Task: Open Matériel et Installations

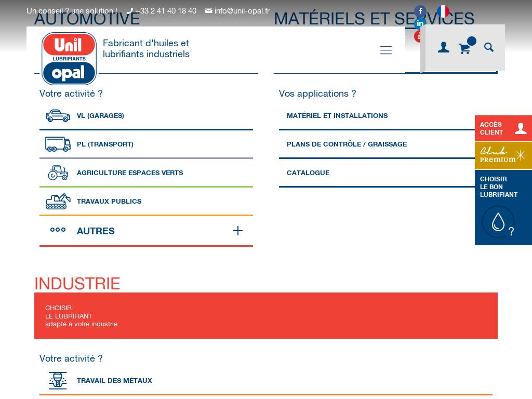Action: pyautogui.click(x=337, y=116)
